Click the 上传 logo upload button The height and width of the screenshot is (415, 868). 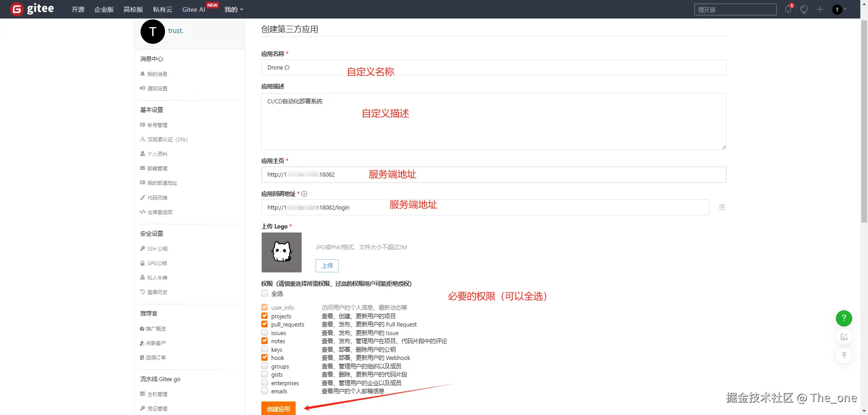coord(327,266)
